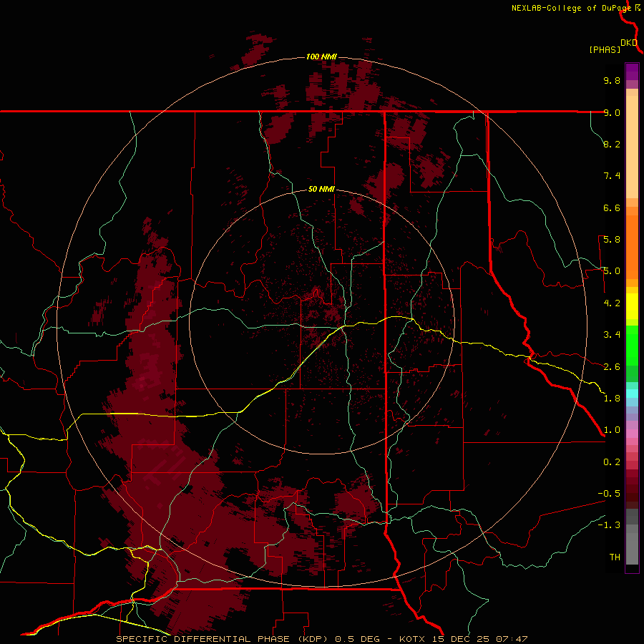Select the 3.4 legend value

[612, 335]
